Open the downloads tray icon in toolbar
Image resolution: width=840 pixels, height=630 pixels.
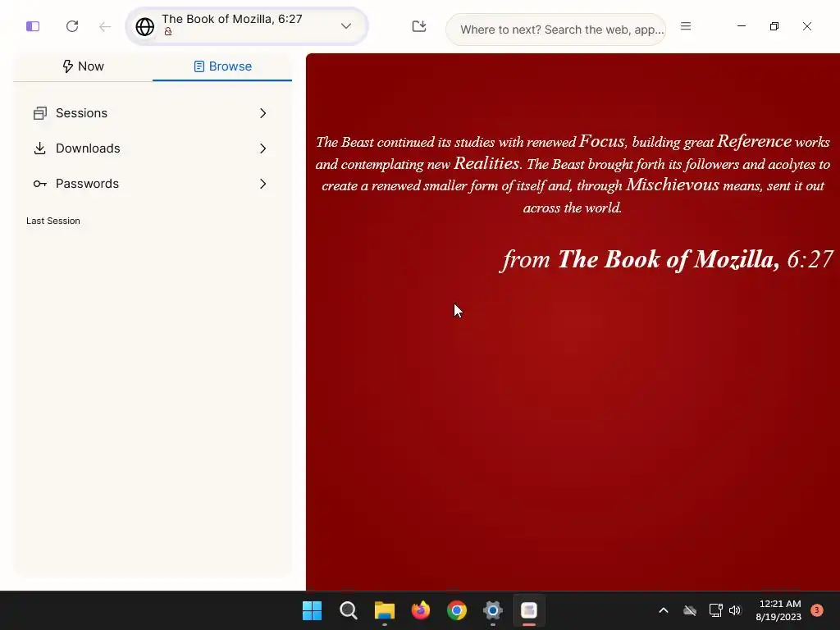pyautogui.click(x=419, y=25)
